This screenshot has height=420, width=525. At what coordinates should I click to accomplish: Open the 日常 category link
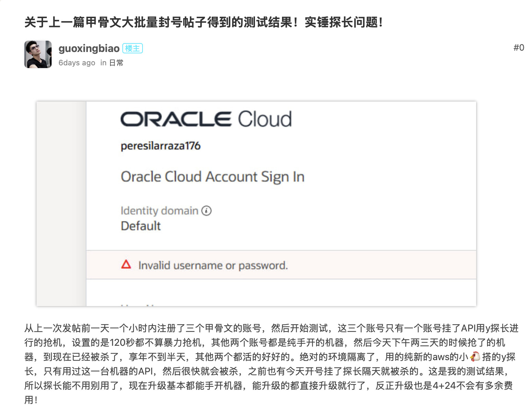click(116, 63)
